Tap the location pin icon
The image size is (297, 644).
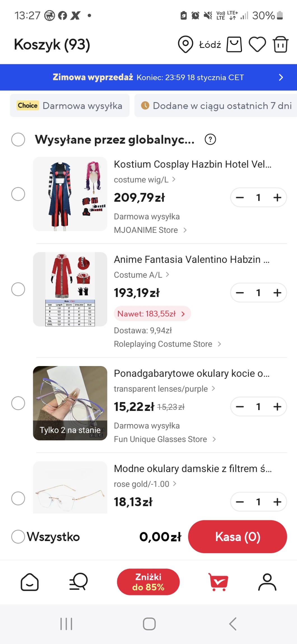(x=185, y=44)
